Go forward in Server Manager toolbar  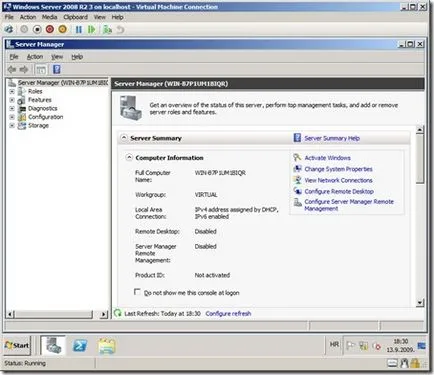[24, 69]
